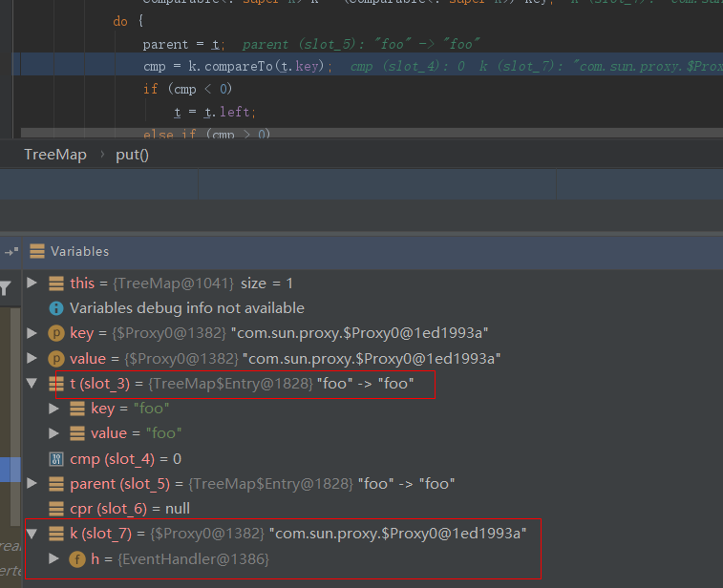Click the orange 'p' icon for value parameter
The width and height of the screenshot is (723, 588).
56,358
